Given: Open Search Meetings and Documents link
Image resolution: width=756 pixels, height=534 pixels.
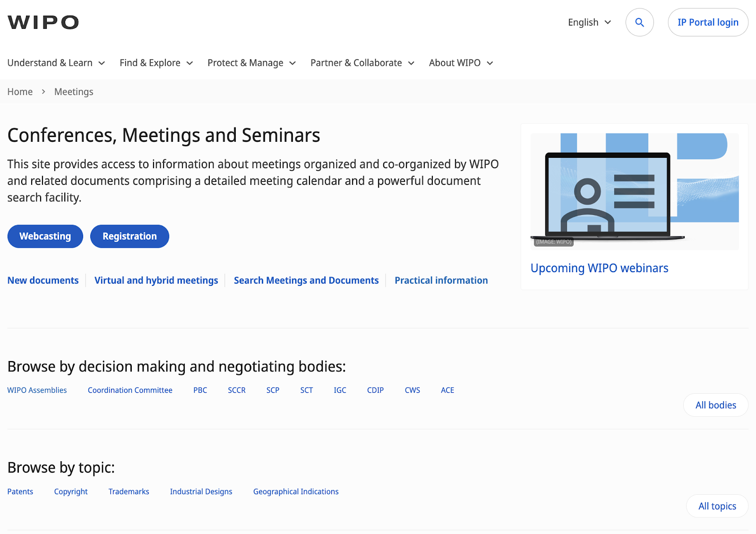Looking at the screenshot, I should [306, 280].
